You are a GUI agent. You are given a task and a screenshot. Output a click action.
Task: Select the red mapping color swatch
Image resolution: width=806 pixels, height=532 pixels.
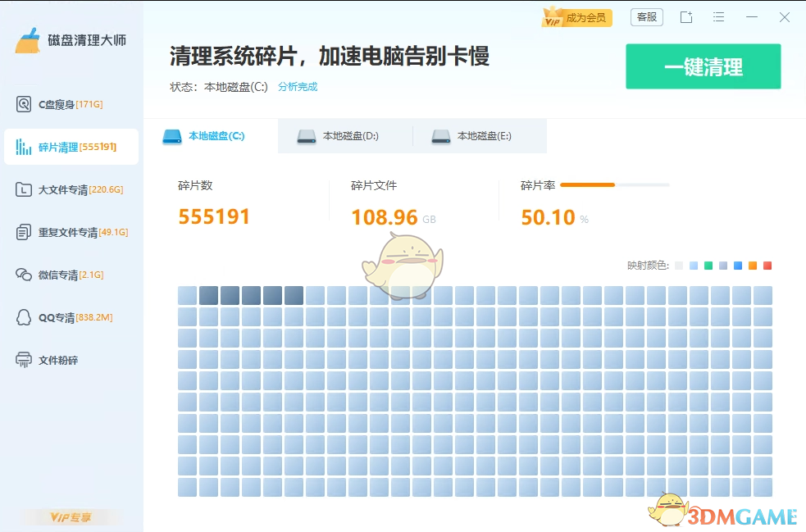pos(767,266)
